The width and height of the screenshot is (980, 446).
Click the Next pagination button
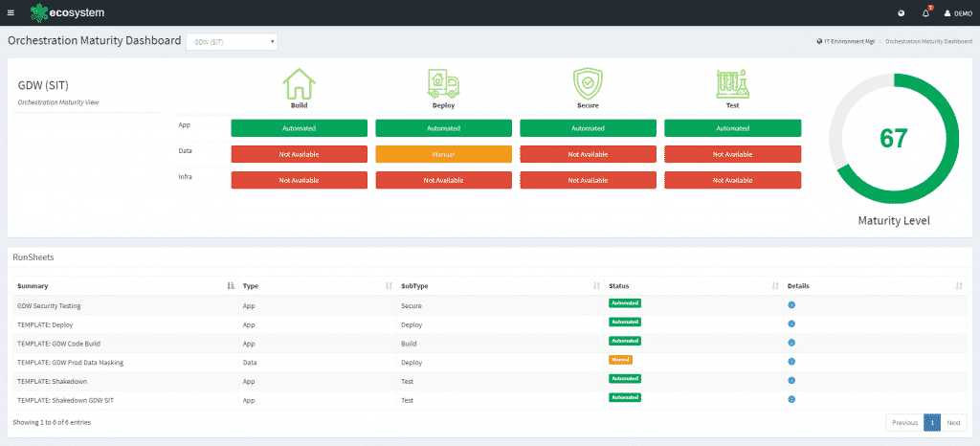pos(953,422)
